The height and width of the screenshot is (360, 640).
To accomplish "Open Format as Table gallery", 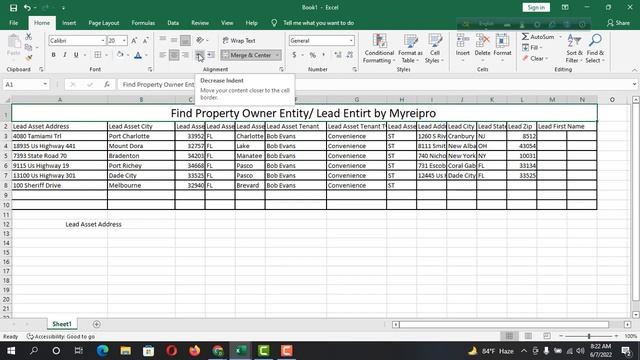I will (410, 49).
